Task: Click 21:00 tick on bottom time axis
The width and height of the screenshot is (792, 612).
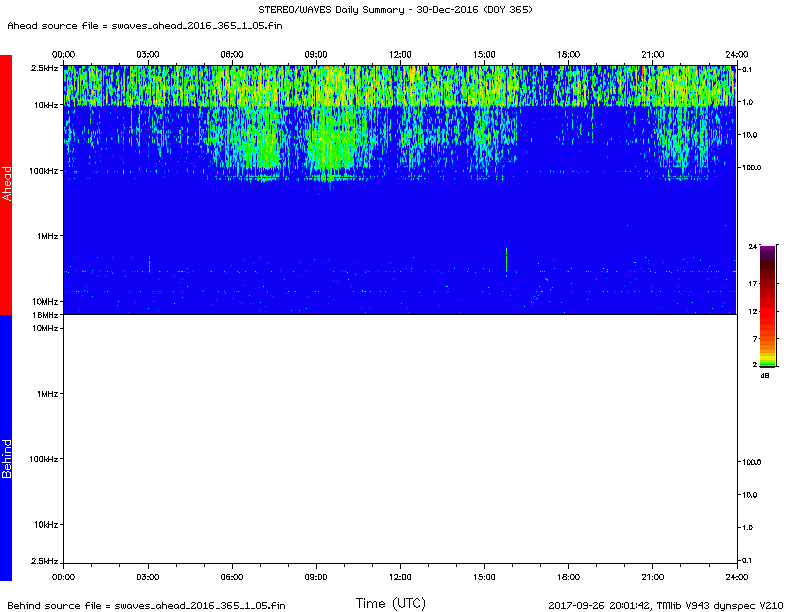Action: pyautogui.click(x=653, y=577)
